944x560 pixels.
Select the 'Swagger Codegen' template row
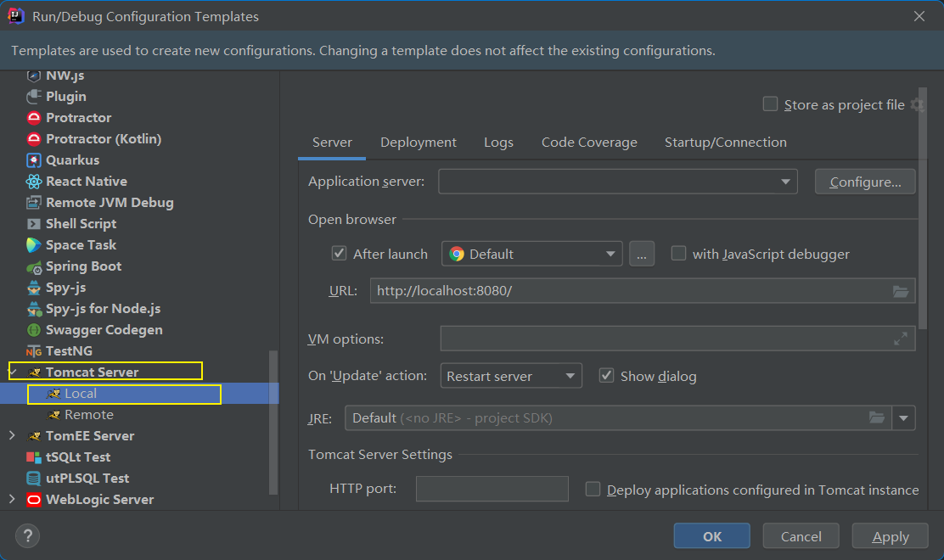pos(140,329)
